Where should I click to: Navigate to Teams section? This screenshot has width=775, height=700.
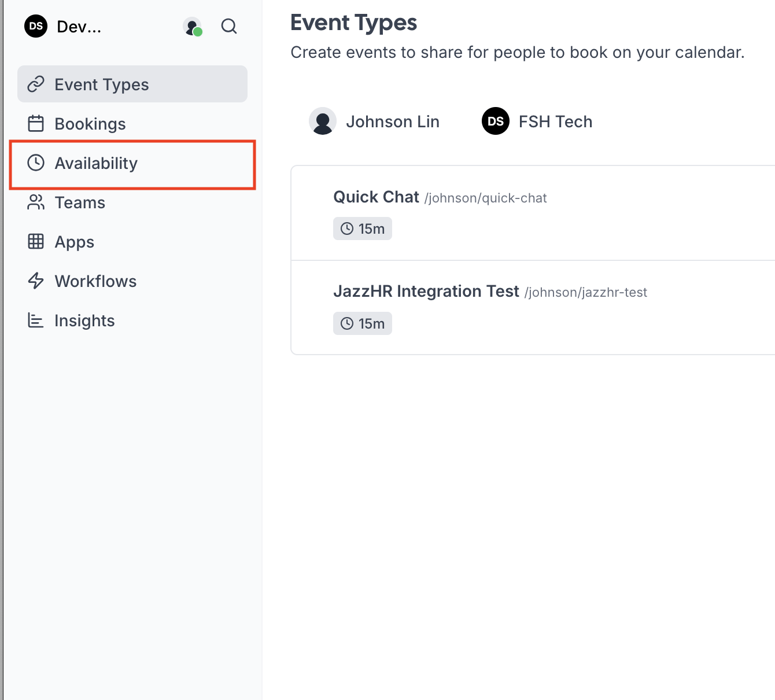[80, 202]
